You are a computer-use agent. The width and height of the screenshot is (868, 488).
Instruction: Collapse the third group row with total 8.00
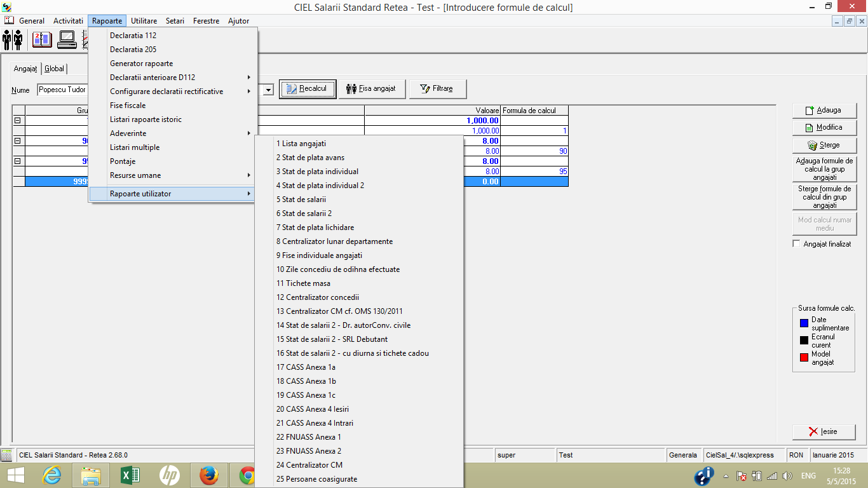18,161
